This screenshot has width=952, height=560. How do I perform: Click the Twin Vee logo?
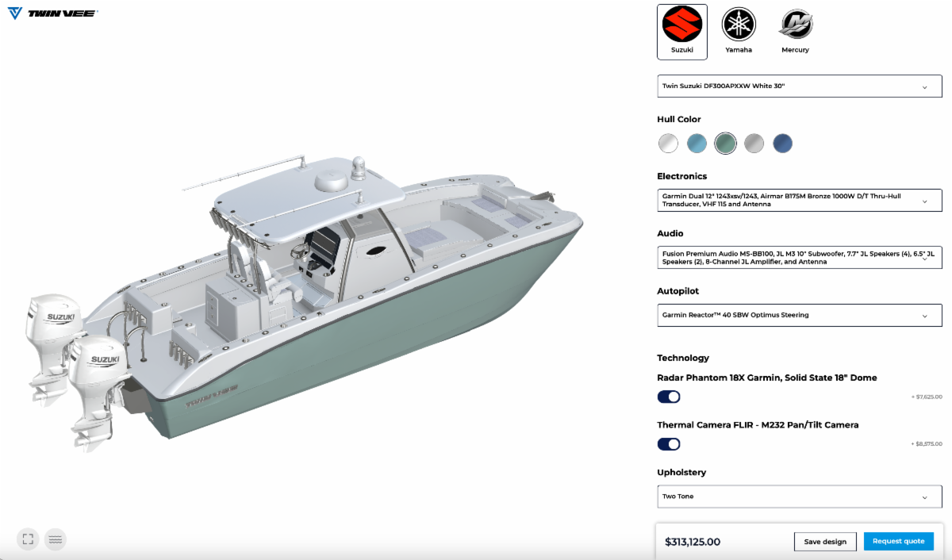pos(52,13)
